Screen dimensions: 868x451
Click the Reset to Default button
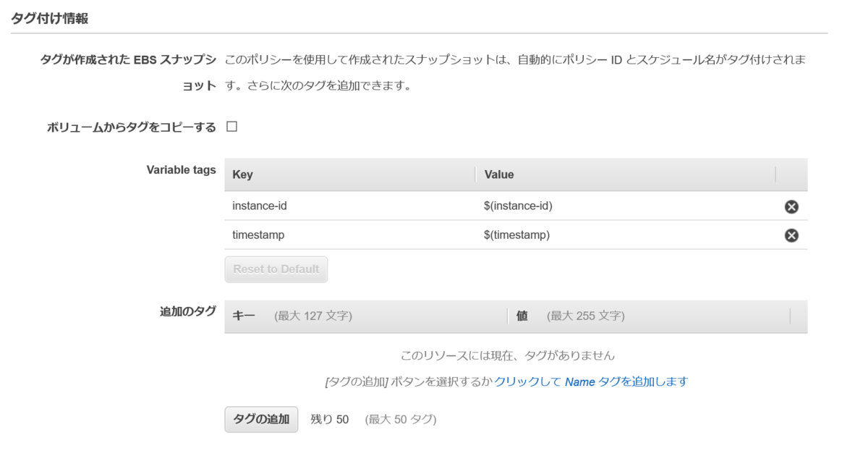pyautogui.click(x=276, y=269)
